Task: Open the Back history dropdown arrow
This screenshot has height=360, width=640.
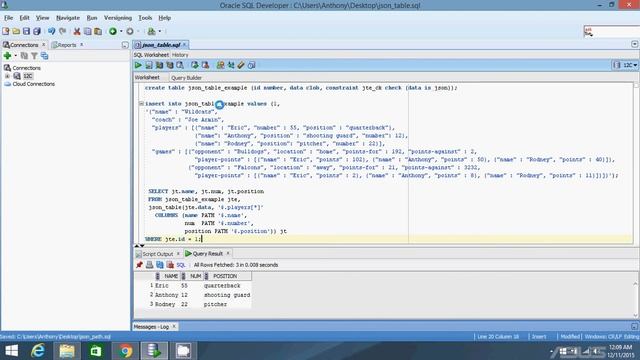Action: pos(121,31)
